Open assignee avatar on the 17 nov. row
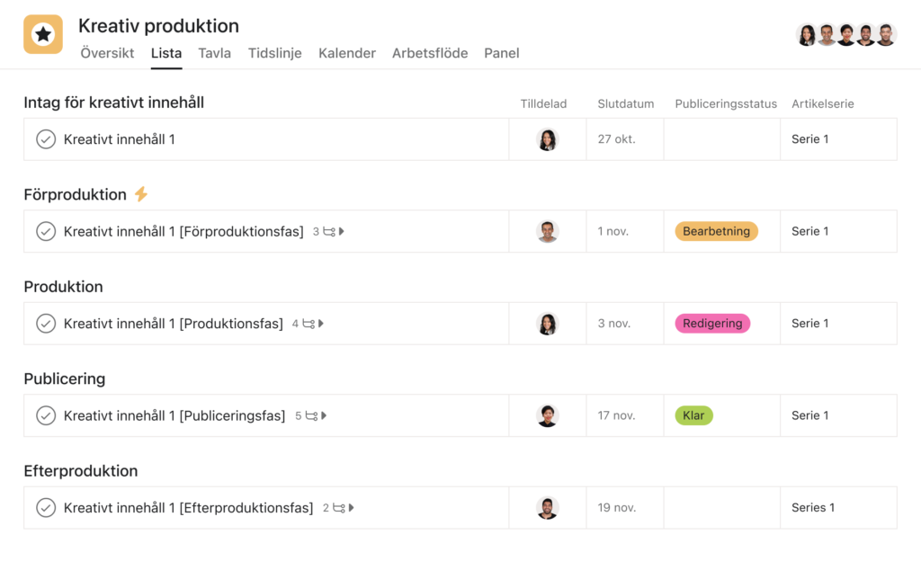 pos(548,416)
